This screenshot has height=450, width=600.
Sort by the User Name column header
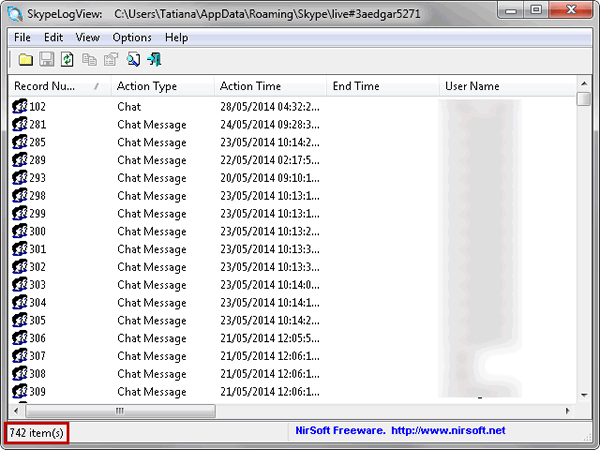pyautogui.click(x=507, y=86)
